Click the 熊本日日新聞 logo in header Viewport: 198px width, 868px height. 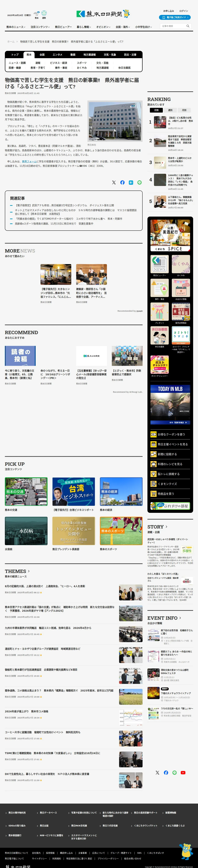103,14
